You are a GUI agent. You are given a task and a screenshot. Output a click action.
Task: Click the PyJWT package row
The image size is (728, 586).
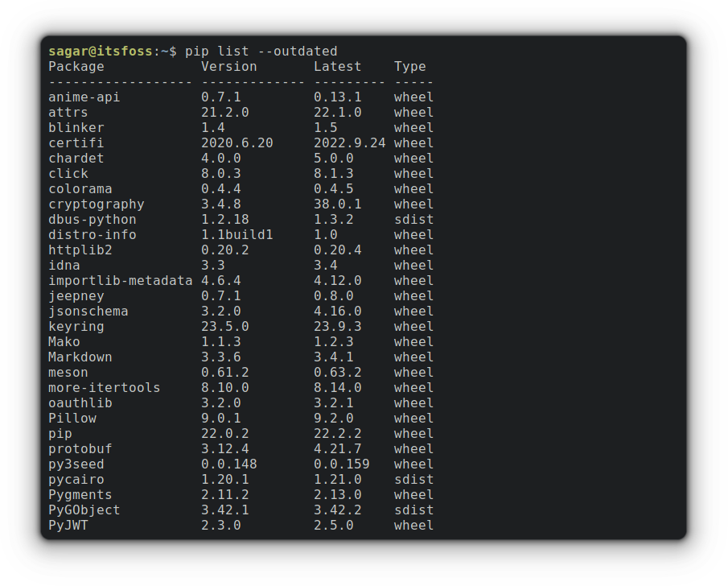click(x=68, y=525)
